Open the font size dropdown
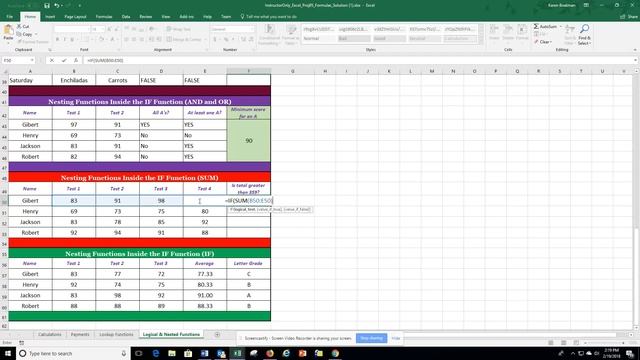The height and width of the screenshot is (360, 640). pyautogui.click(x=102, y=29)
